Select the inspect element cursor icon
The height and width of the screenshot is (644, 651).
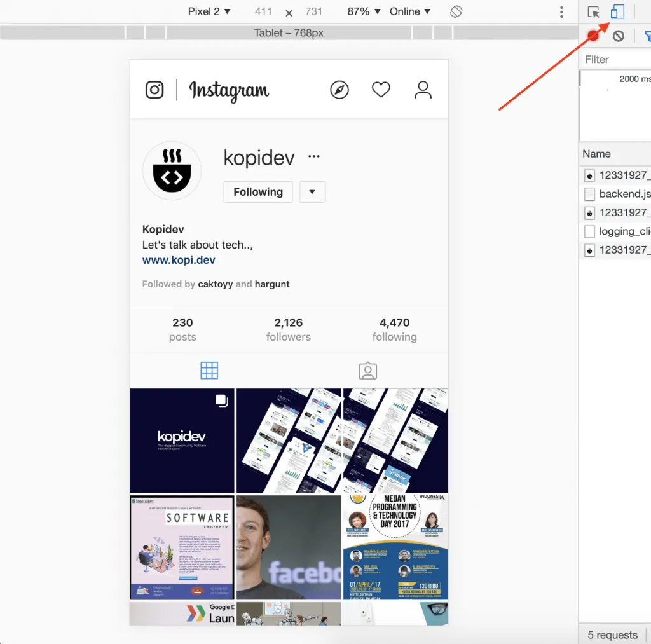tap(594, 12)
